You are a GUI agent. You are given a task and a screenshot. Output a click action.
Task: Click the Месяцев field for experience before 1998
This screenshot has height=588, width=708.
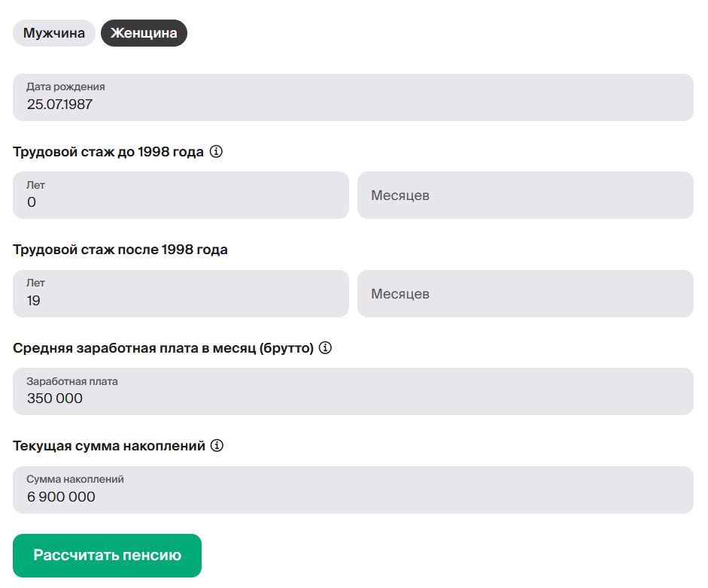click(524, 195)
